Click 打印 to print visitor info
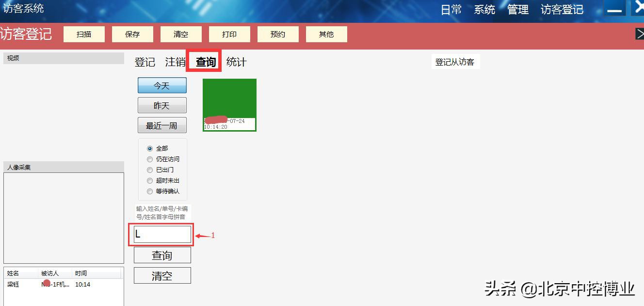The width and height of the screenshot is (644, 306). click(x=229, y=34)
